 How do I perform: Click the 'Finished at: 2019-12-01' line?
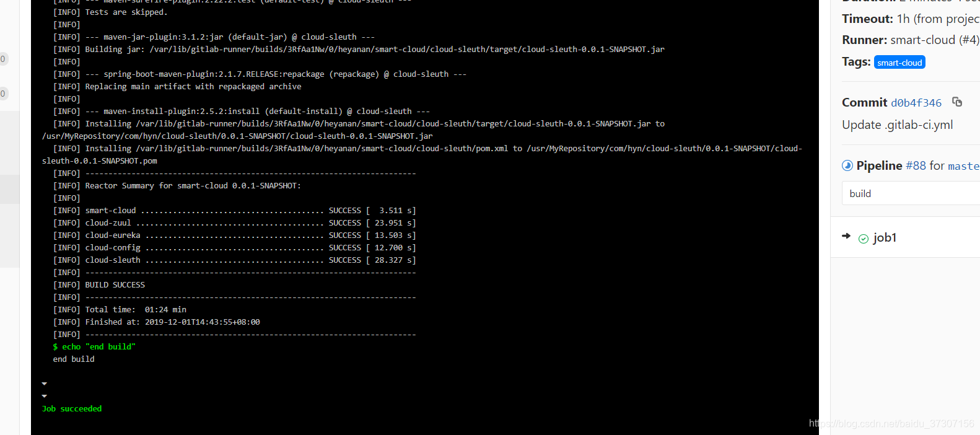point(157,322)
